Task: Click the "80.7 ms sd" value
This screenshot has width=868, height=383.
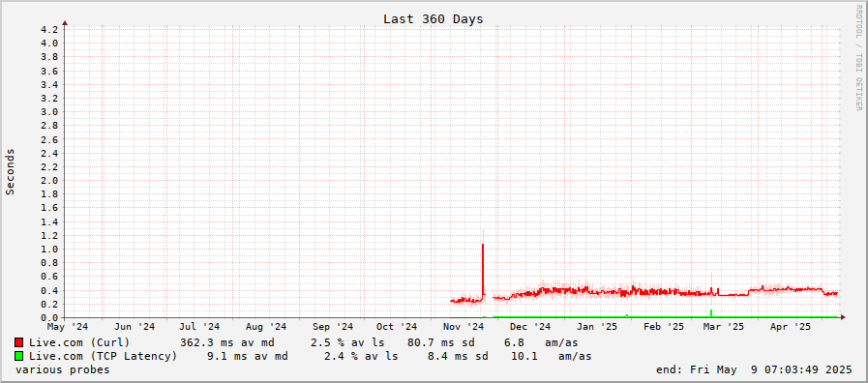Action: pyautogui.click(x=441, y=342)
